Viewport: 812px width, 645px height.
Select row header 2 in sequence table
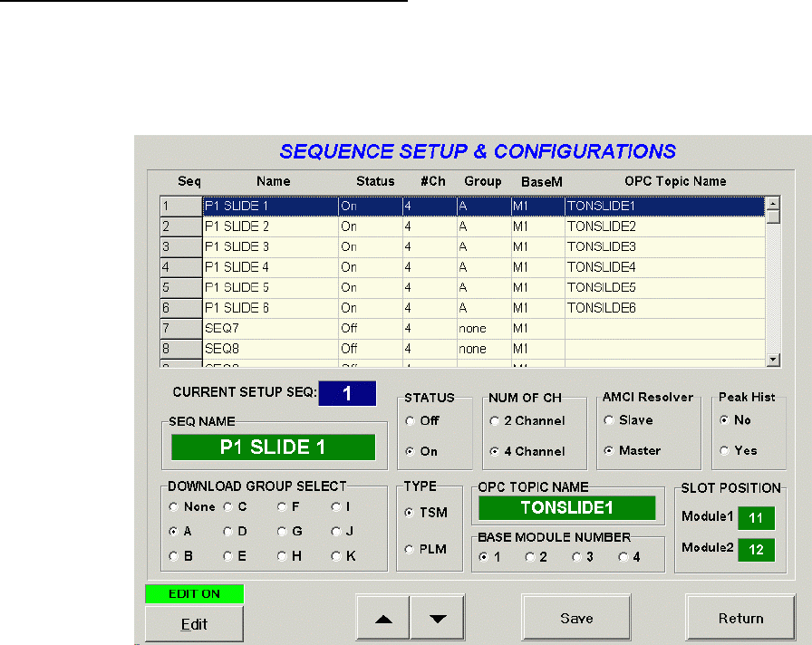(x=180, y=226)
